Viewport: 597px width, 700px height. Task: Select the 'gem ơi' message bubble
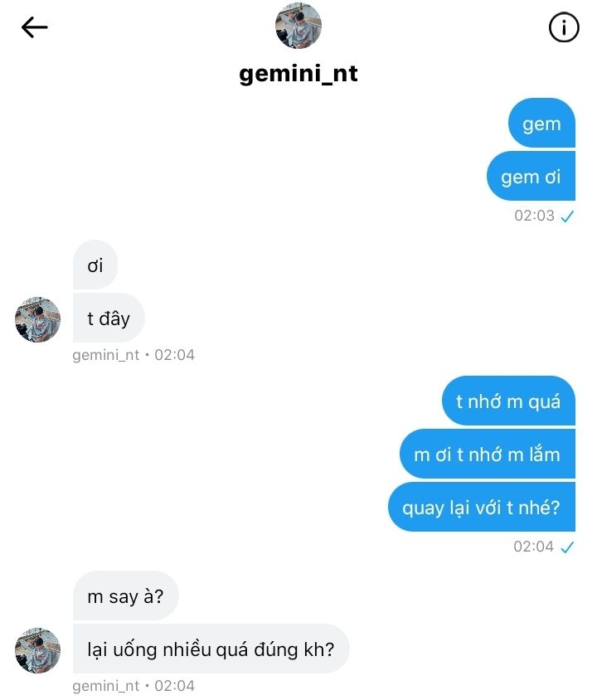pos(531,176)
